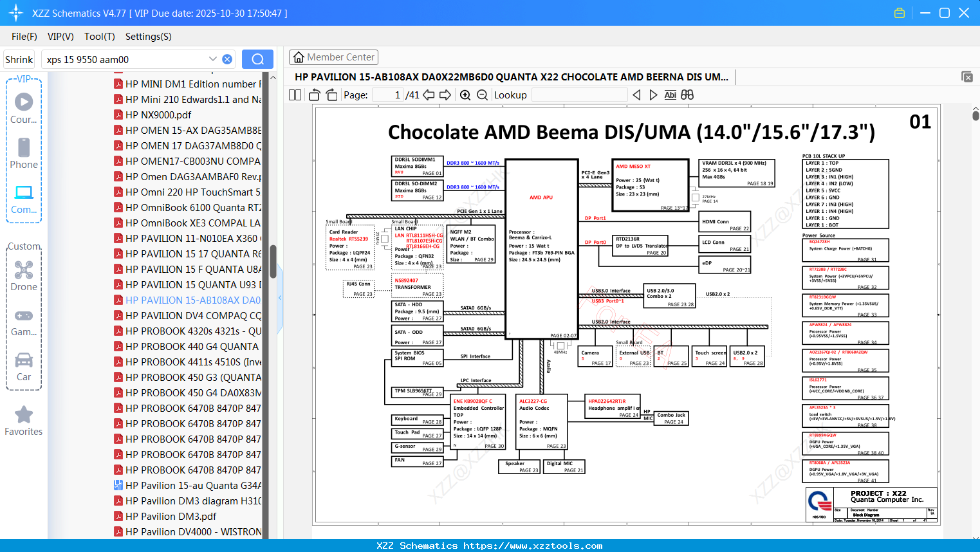Click the file list scrollbar thumb
The width and height of the screenshot is (980, 552).
(x=273, y=261)
